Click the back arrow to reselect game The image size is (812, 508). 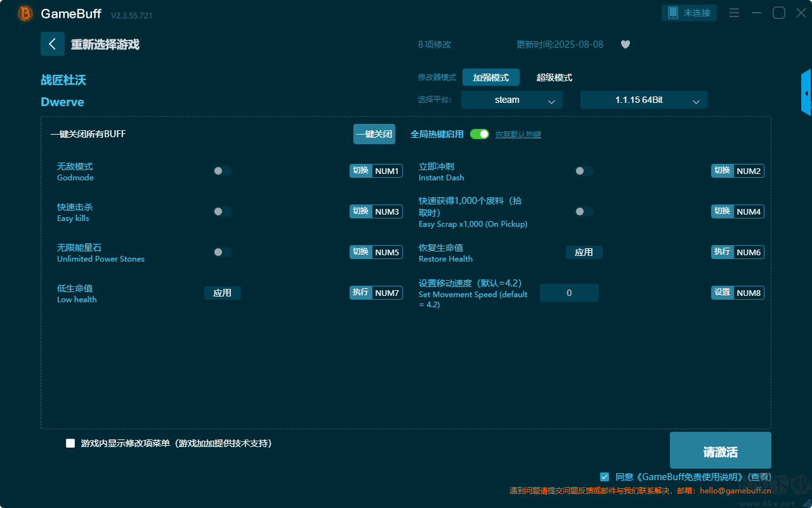coord(53,44)
